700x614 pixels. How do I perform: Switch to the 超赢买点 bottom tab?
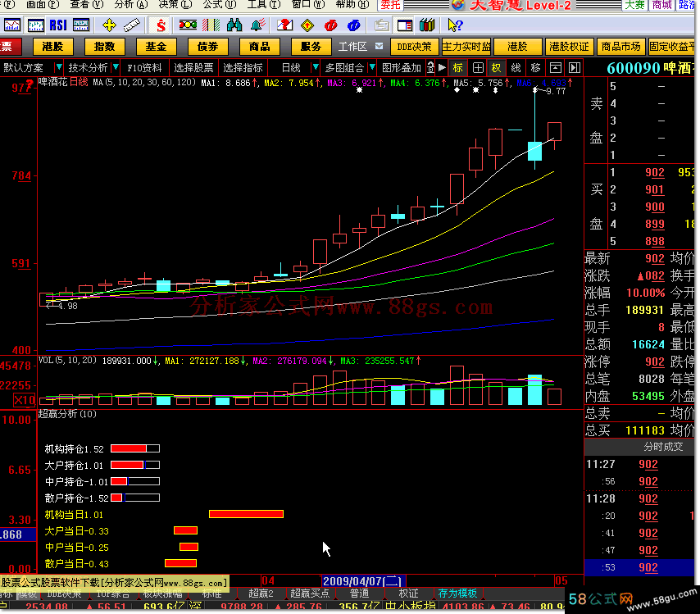pyautogui.click(x=310, y=593)
